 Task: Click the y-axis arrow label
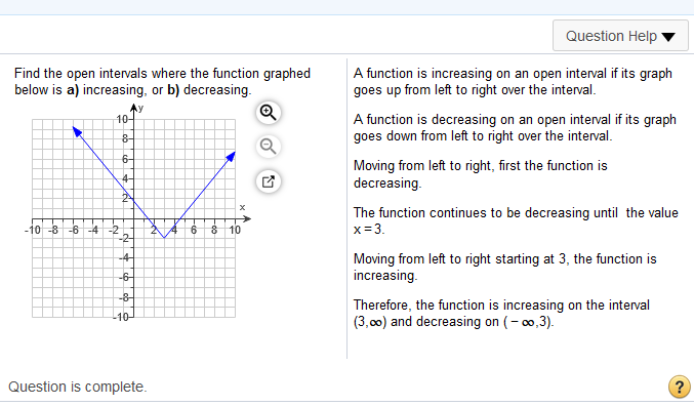click(140, 108)
